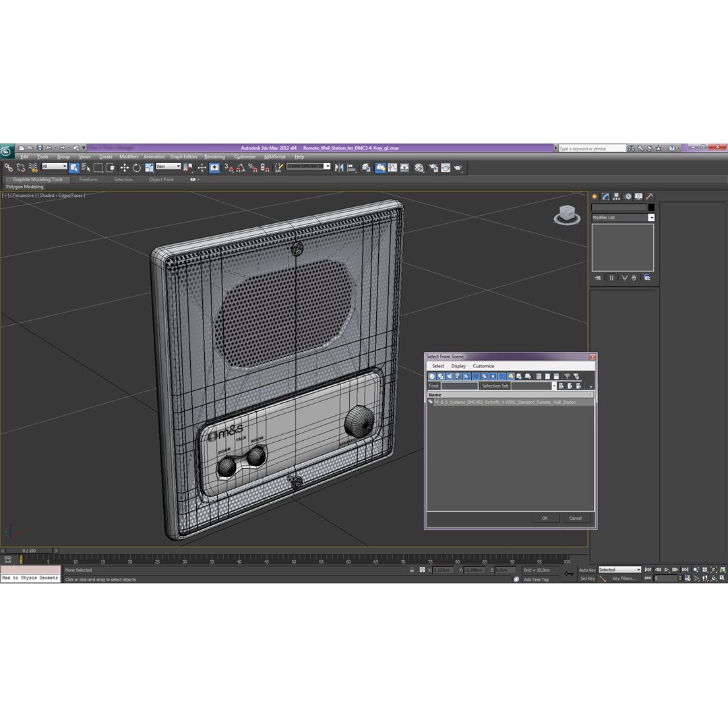Image resolution: width=728 pixels, height=728 pixels.
Task: Open the Quick Access toolbar dropdown arrow
Action: click(84, 148)
